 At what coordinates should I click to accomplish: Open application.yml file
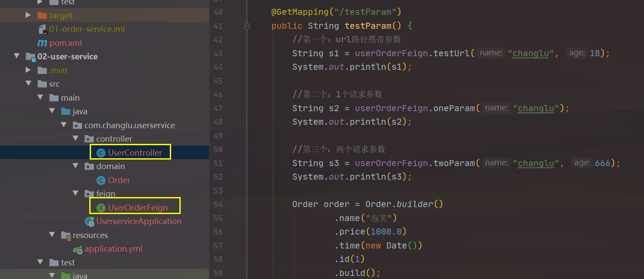[x=113, y=248]
